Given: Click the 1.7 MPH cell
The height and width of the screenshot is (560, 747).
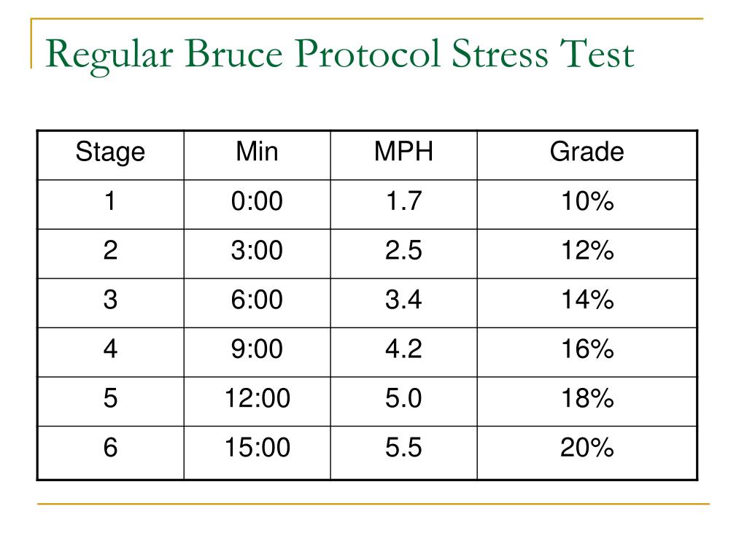Looking at the screenshot, I should [403, 202].
